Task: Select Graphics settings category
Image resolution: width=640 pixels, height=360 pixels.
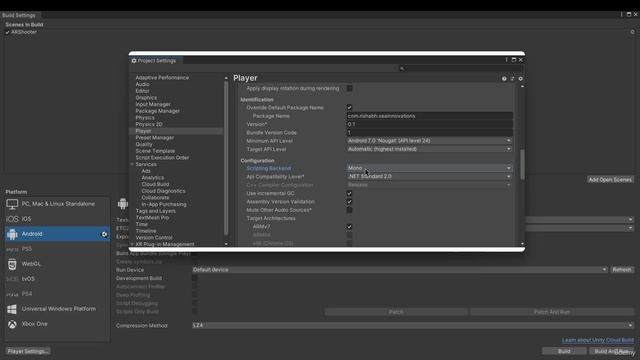Action: 146,98
